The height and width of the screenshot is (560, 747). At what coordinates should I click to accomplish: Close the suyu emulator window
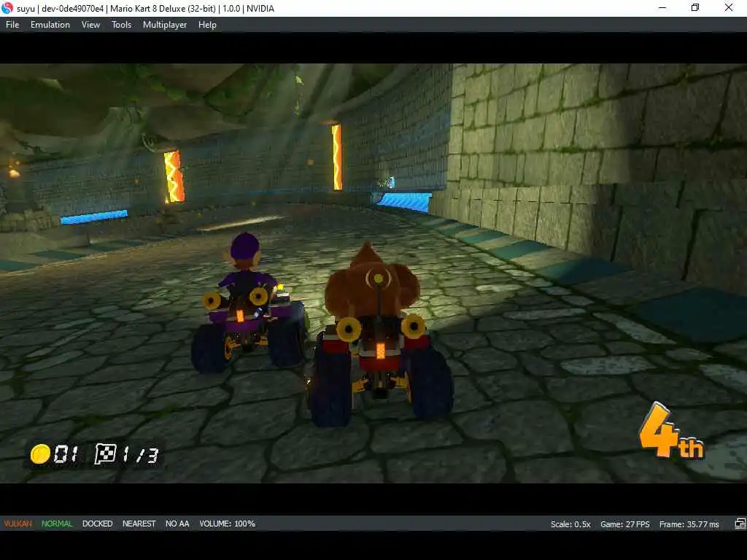pos(729,8)
